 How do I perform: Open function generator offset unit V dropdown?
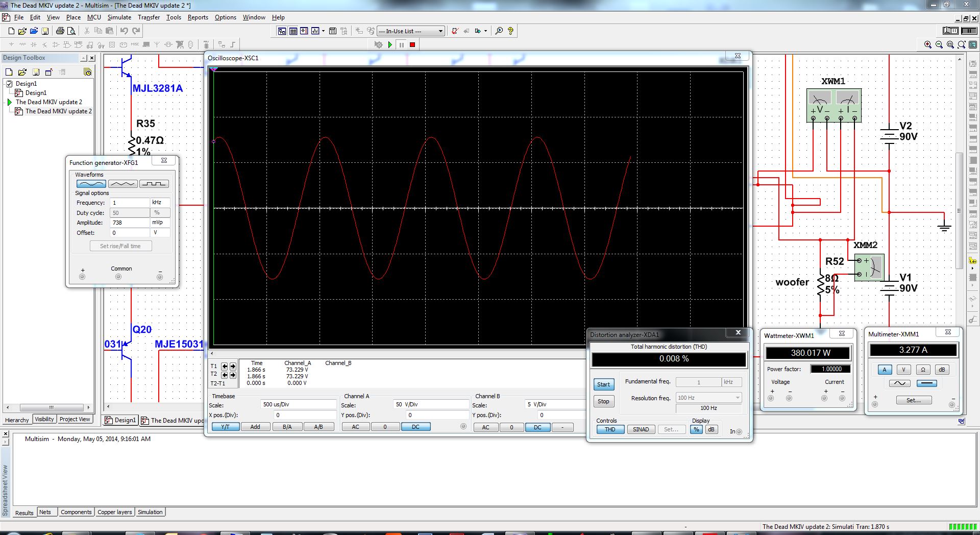tap(160, 233)
